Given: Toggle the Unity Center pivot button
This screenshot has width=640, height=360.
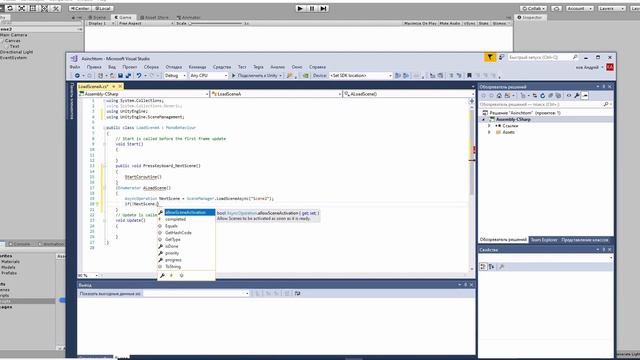Looking at the screenshot, I should 80,8.
